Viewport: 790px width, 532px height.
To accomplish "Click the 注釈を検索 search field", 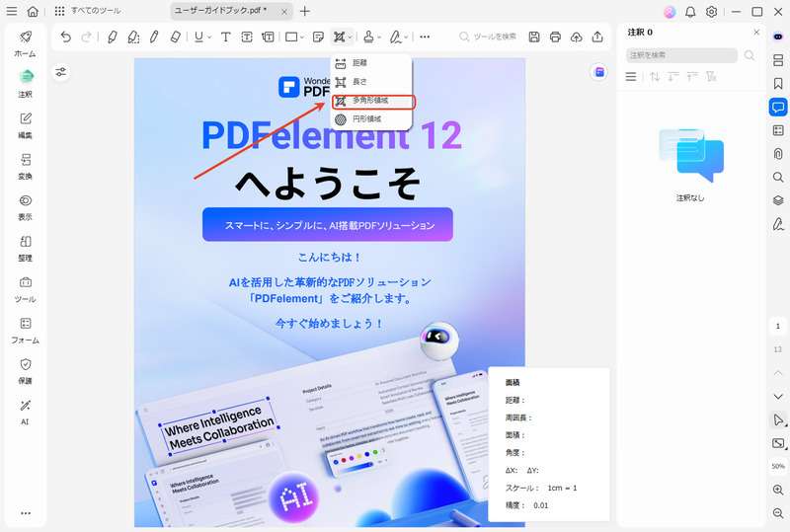I will (681, 55).
